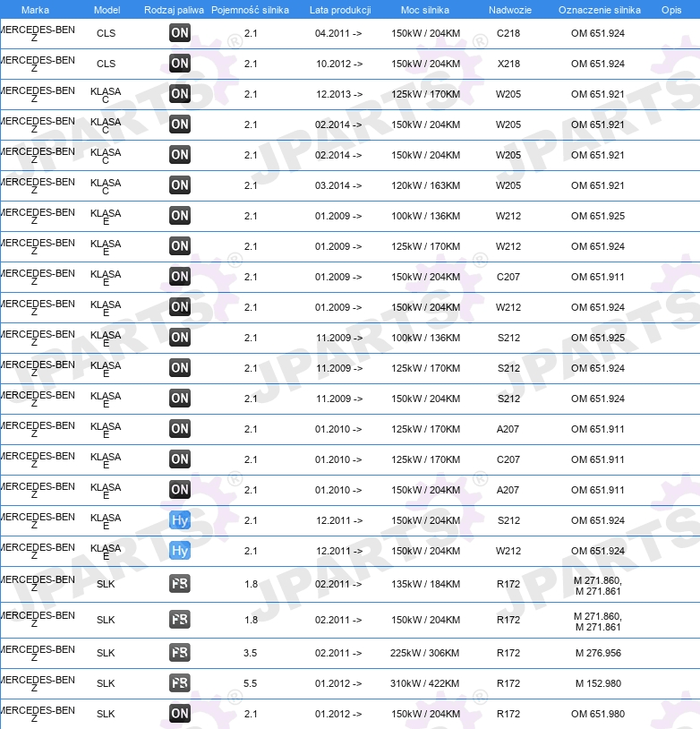Click the Lata produkcji column header

click(x=340, y=10)
